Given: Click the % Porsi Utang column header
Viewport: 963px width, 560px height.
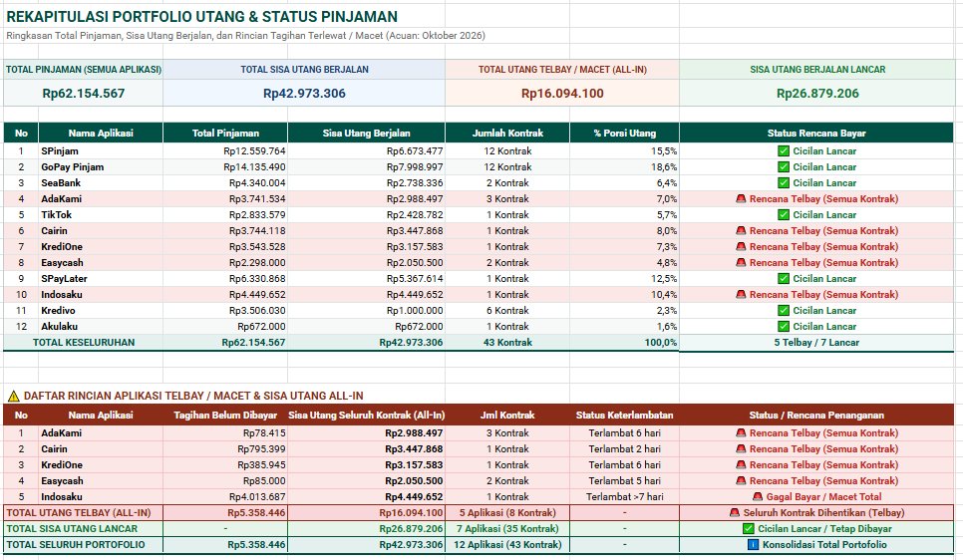Looking at the screenshot, I should pyautogui.click(x=625, y=134).
